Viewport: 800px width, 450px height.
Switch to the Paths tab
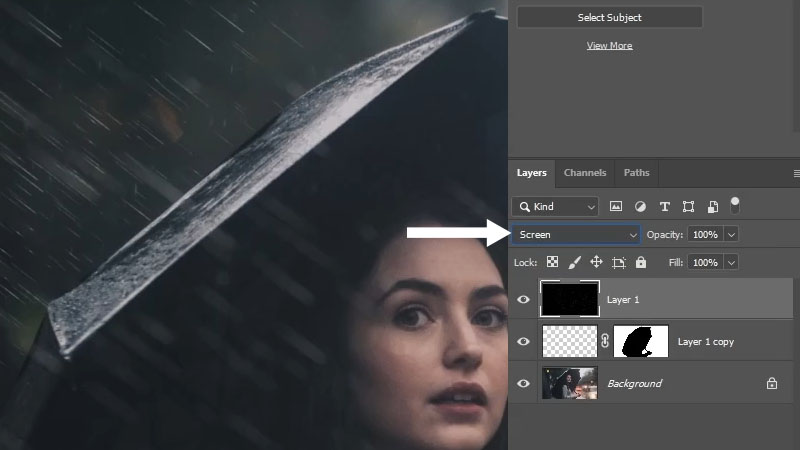636,173
